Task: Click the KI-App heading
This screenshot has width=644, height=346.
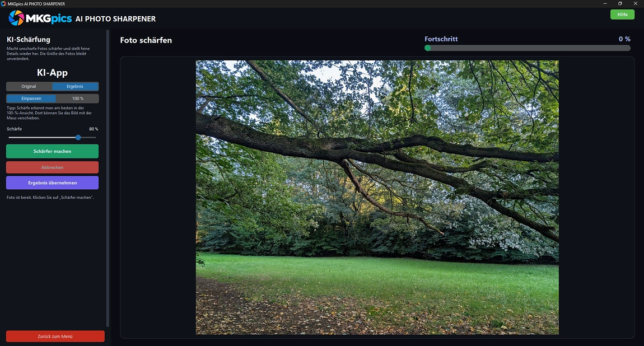Action: 52,73
